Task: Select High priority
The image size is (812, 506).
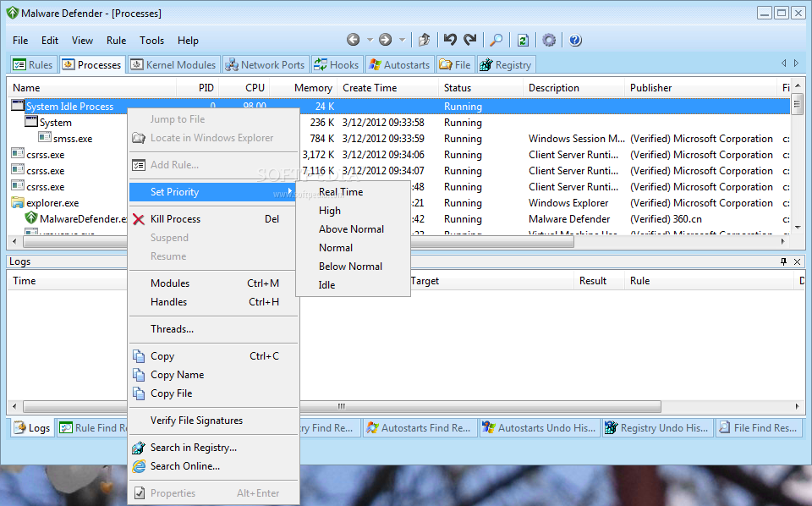Action: pyautogui.click(x=354, y=211)
